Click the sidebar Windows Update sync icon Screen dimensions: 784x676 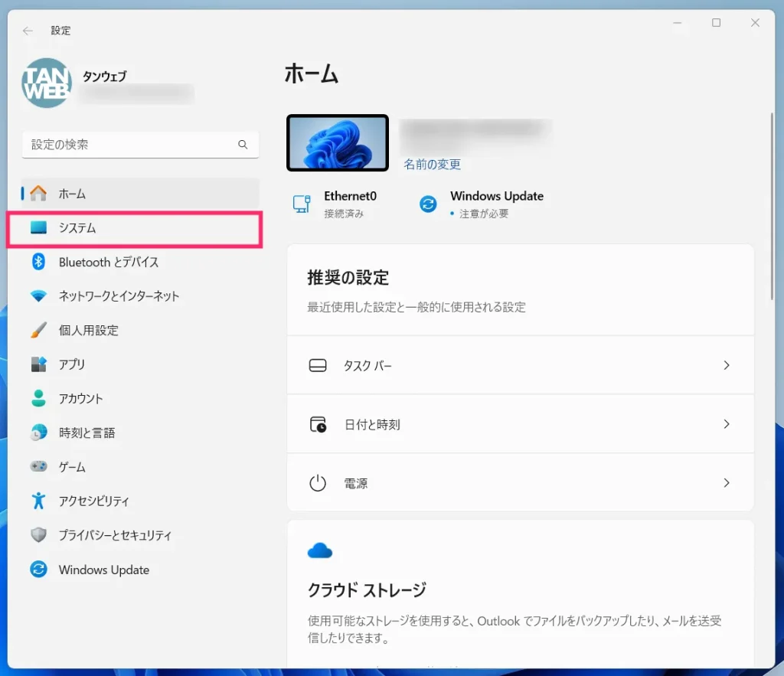(x=38, y=570)
